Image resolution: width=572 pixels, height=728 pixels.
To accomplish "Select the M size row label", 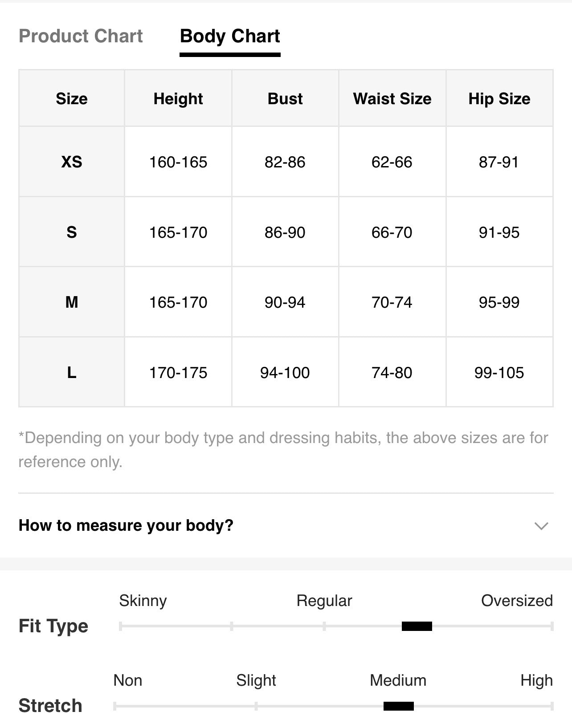I will point(72,302).
